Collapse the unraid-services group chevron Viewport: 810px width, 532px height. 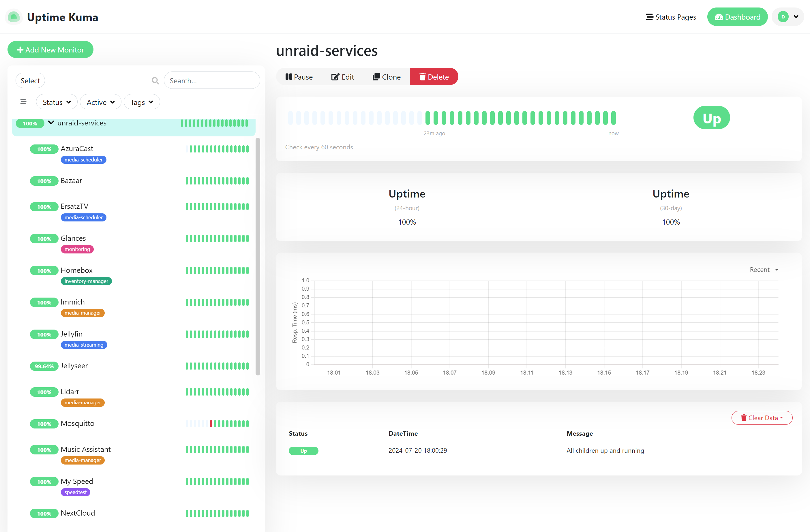click(51, 123)
